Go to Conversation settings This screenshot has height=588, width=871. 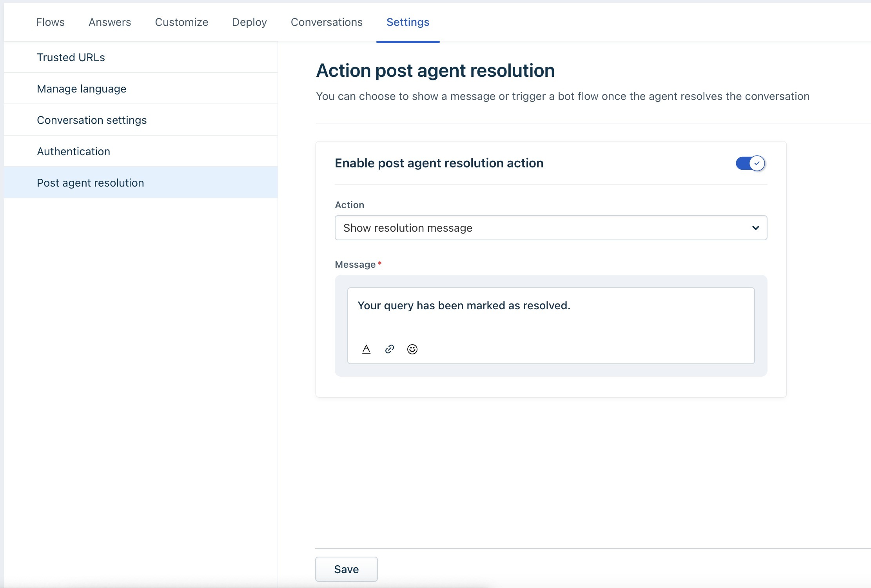tap(141, 120)
